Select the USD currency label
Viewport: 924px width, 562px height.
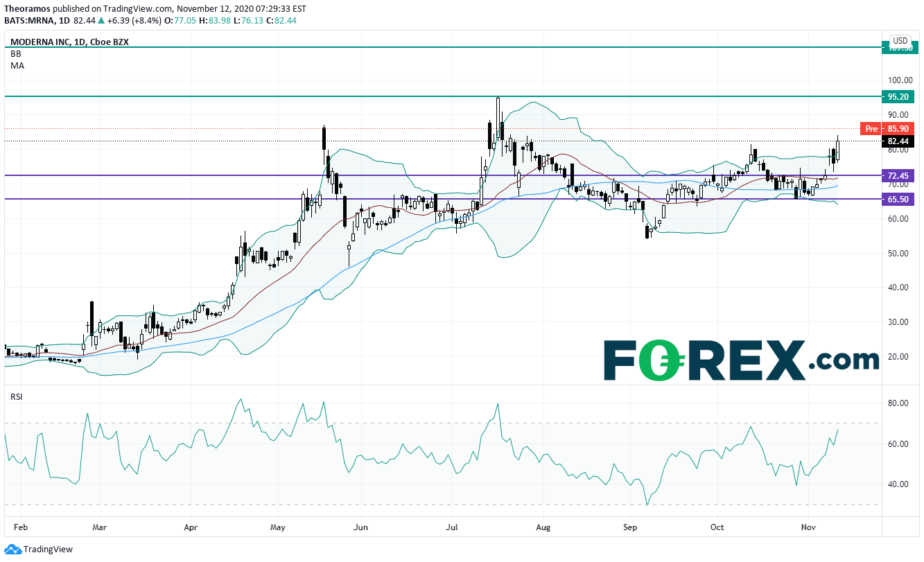pyautogui.click(x=900, y=41)
